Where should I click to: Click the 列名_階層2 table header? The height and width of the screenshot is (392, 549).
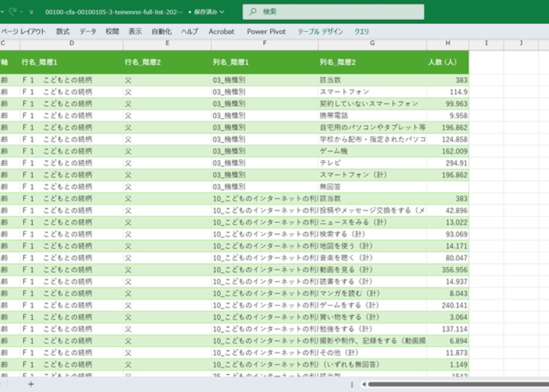(372, 62)
